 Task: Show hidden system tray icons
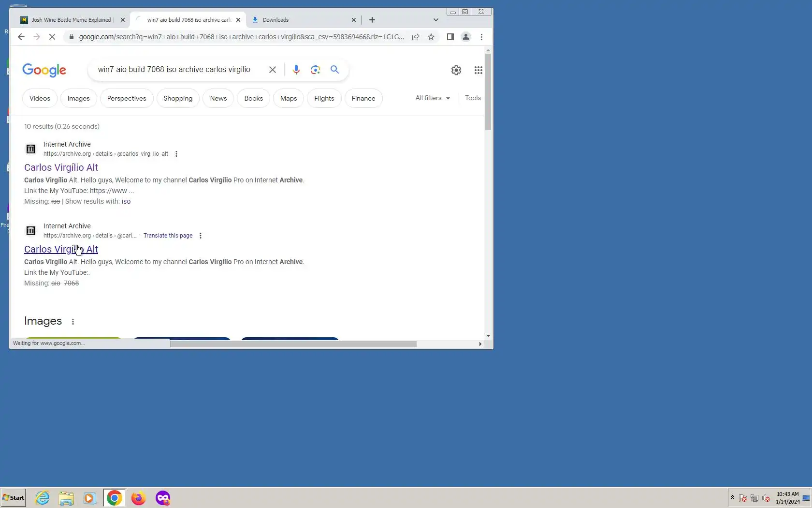click(x=732, y=497)
